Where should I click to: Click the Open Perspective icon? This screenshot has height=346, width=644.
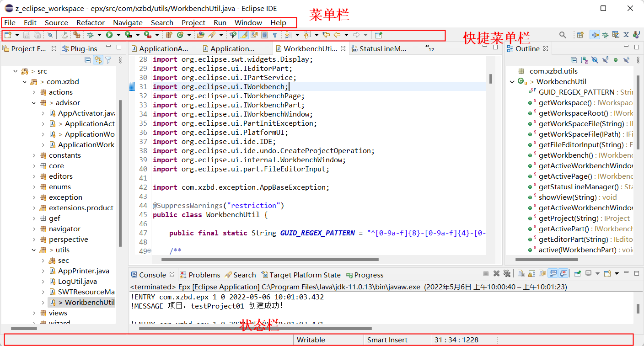pyautogui.click(x=580, y=35)
